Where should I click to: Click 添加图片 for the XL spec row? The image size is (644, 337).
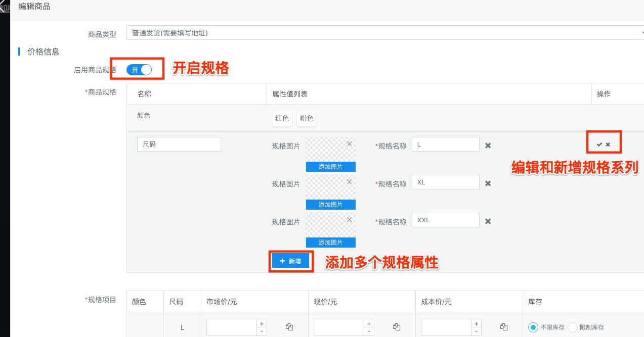pyautogui.click(x=330, y=205)
